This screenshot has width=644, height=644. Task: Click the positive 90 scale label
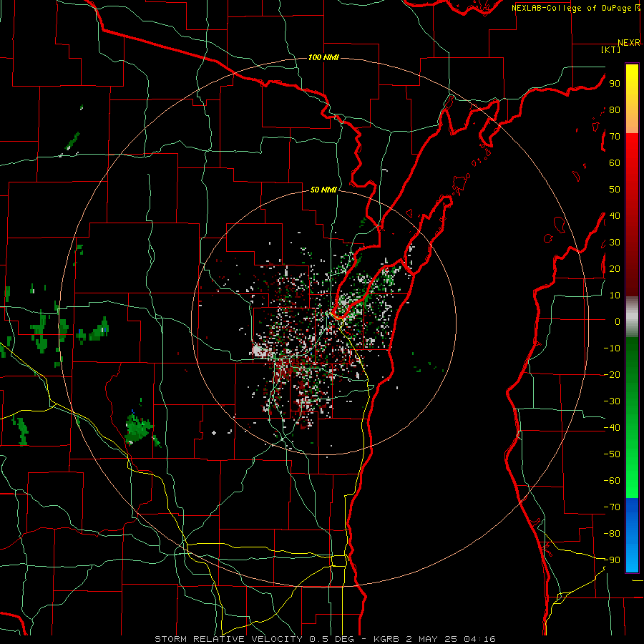[x=615, y=84]
